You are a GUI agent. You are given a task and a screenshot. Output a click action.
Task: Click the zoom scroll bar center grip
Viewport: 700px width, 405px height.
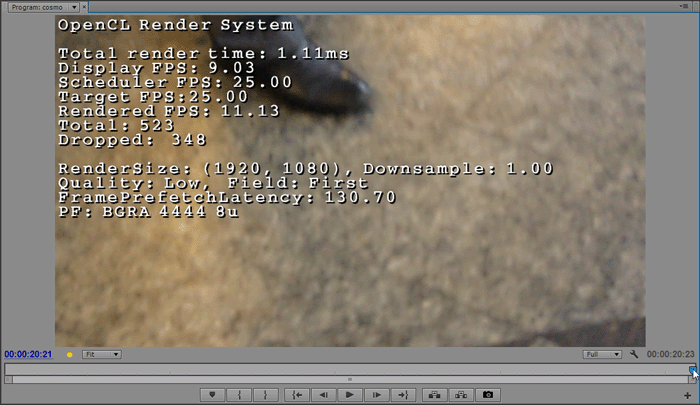[x=350, y=380]
